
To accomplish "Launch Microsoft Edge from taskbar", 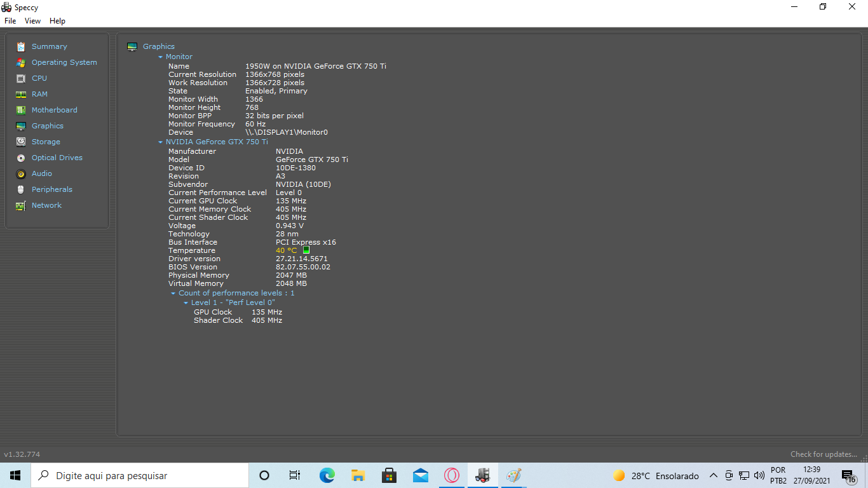I will tap(327, 475).
